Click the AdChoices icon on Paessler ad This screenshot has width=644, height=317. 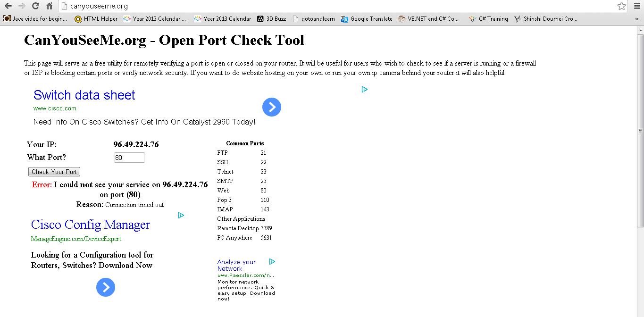(x=272, y=262)
